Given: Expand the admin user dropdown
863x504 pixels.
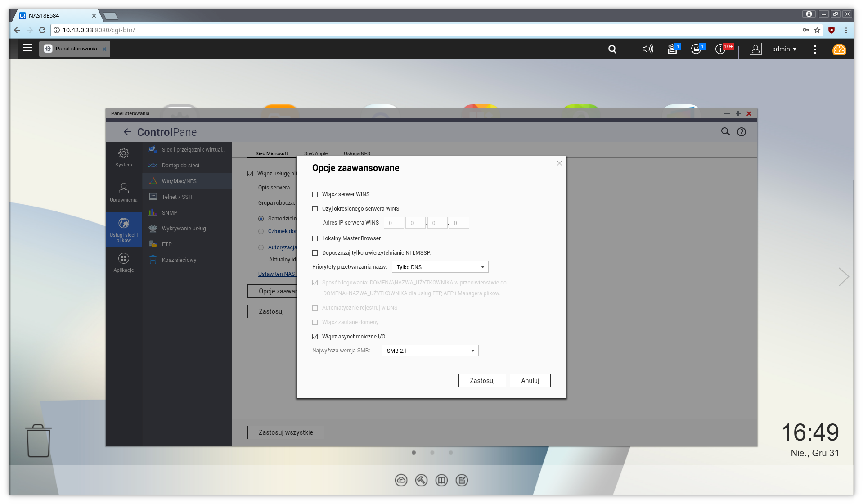Looking at the screenshot, I should (784, 49).
